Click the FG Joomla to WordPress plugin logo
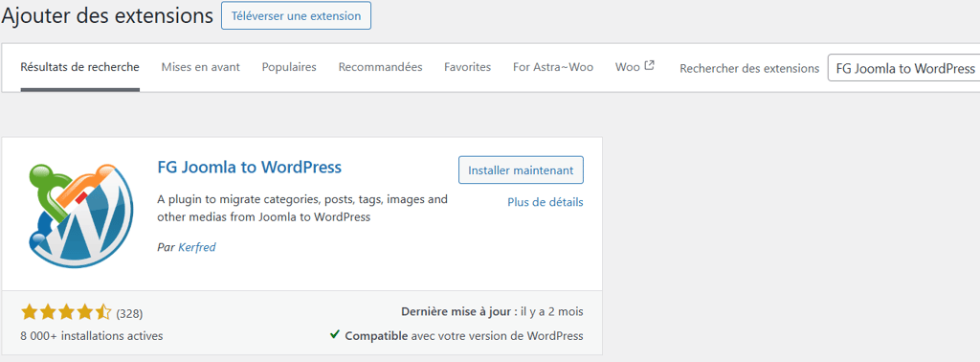 (80, 215)
